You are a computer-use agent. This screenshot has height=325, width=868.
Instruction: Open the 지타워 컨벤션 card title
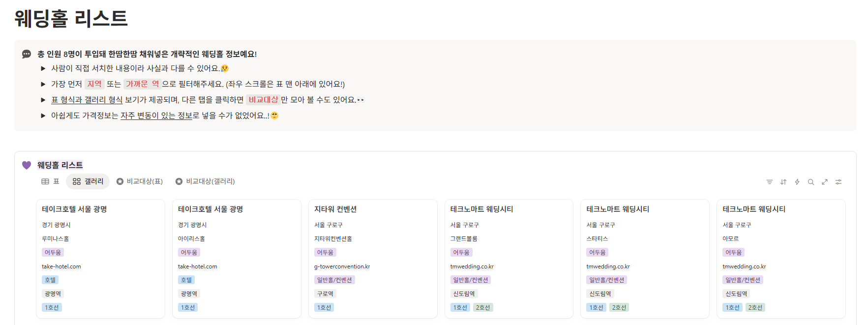335,209
